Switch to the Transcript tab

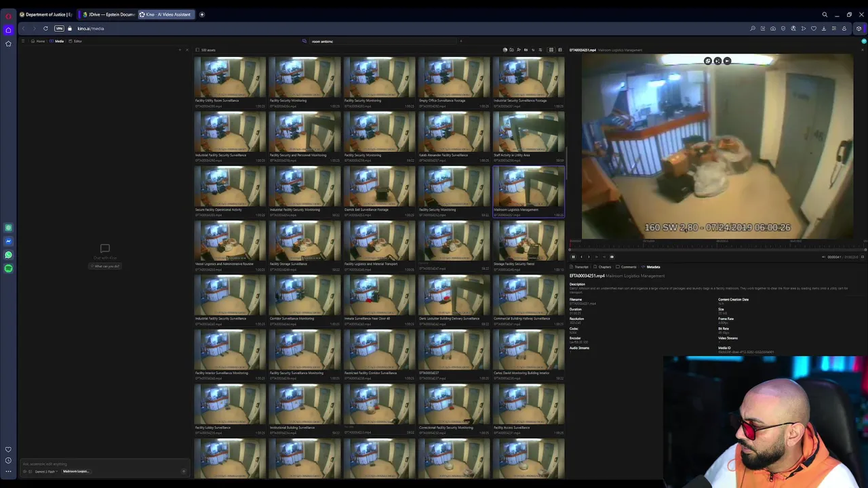click(x=580, y=267)
